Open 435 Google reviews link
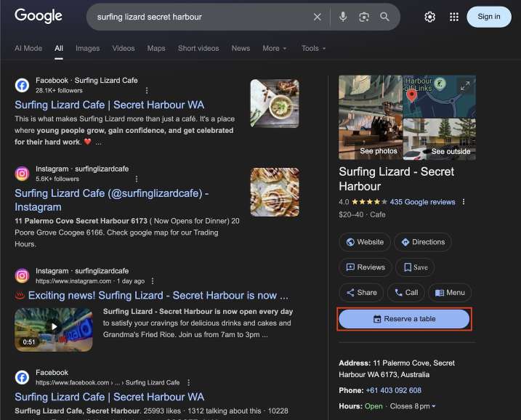This screenshot has height=420, width=521. coord(422,202)
